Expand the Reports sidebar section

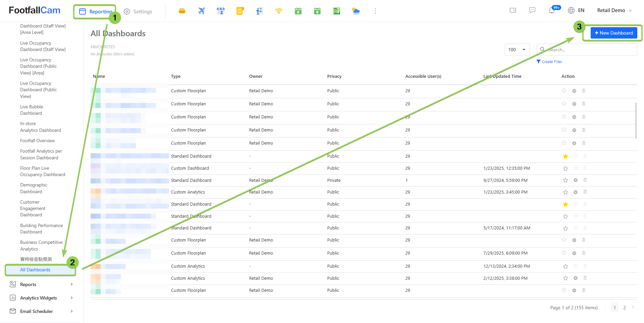41,284
